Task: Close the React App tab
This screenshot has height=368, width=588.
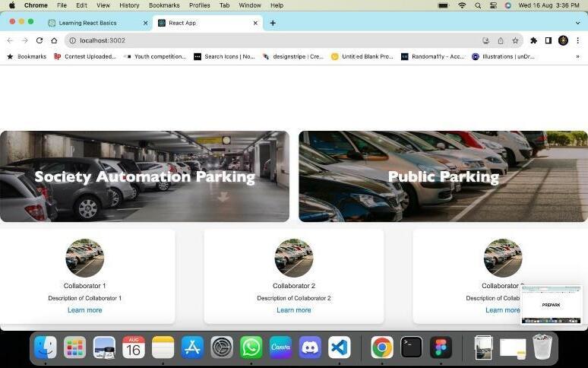Action: [255, 23]
